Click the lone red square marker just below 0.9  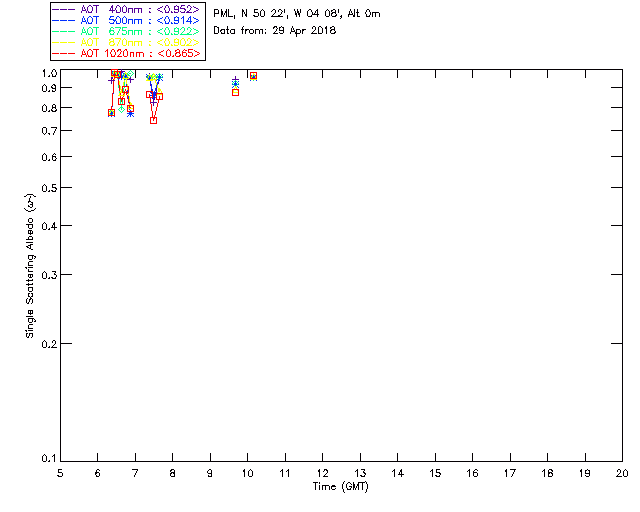click(236, 93)
